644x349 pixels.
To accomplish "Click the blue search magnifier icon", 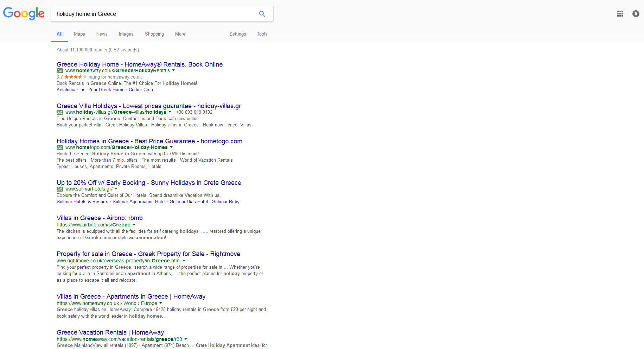I will pos(262,14).
